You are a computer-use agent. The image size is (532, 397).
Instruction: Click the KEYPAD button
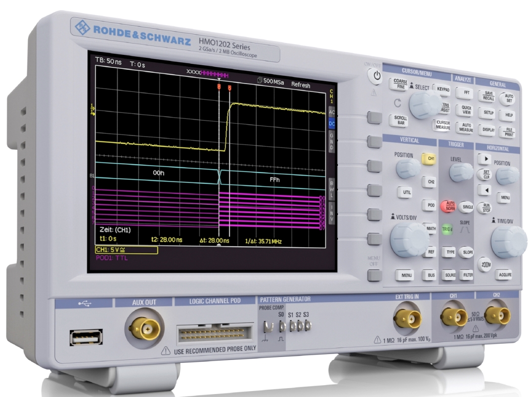443,89
